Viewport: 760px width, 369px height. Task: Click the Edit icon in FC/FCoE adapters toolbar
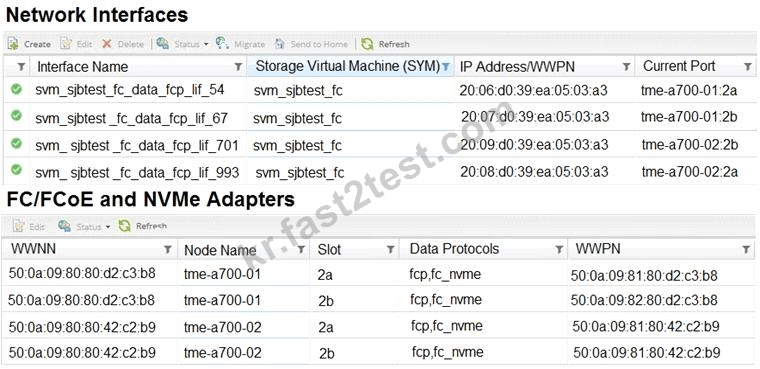[19, 226]
